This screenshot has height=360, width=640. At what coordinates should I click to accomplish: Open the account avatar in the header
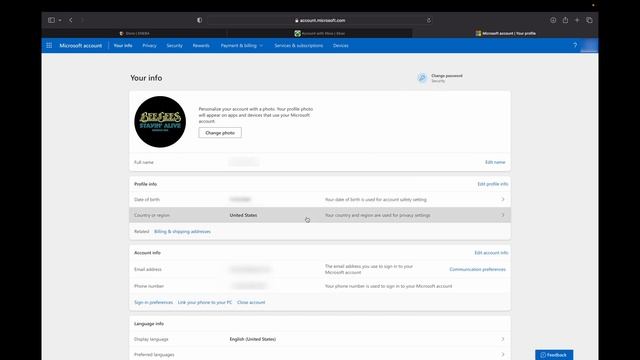[x=589, y=45]
